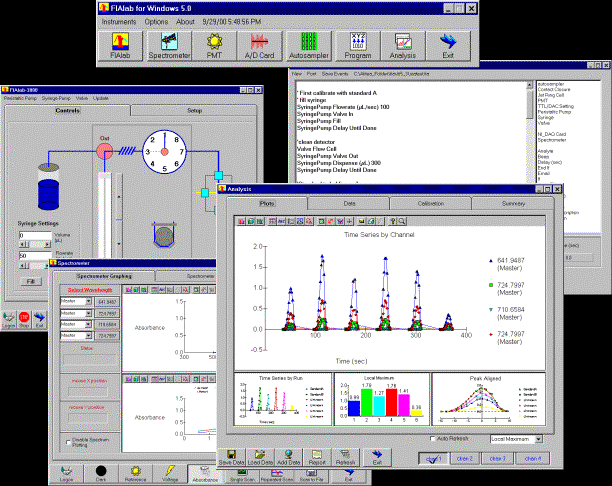Click Dark black circle button in Spectrometer
The height and width of the screenshot is (486, 612).
point(101,474)
